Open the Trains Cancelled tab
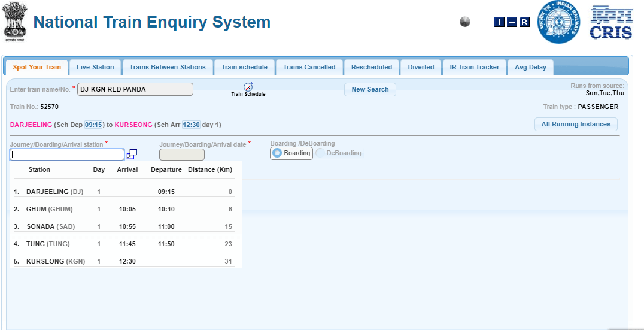Image resolution: width=644 pixels, height=330 pixels. (309, 68)
